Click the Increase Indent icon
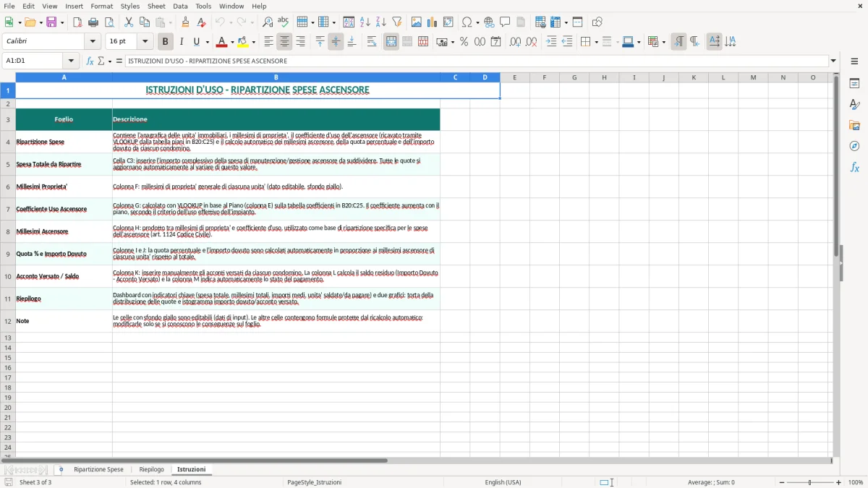 point(551,42)
